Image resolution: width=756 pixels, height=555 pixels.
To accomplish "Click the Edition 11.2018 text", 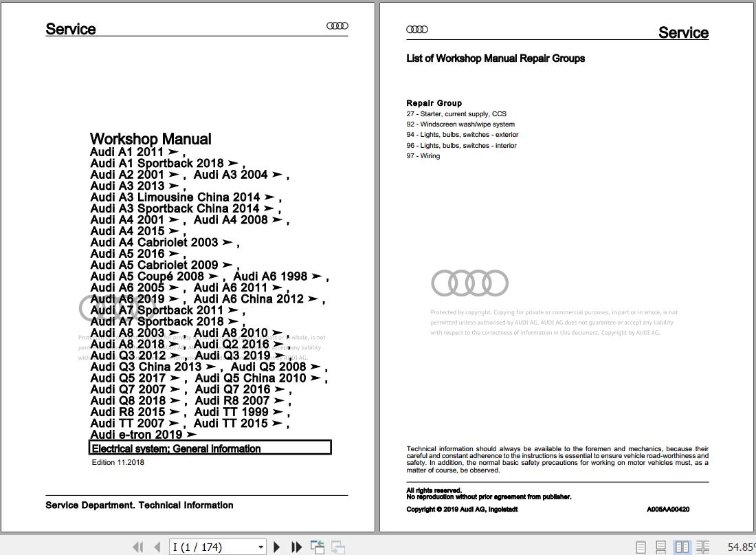I will click(118, 462).
